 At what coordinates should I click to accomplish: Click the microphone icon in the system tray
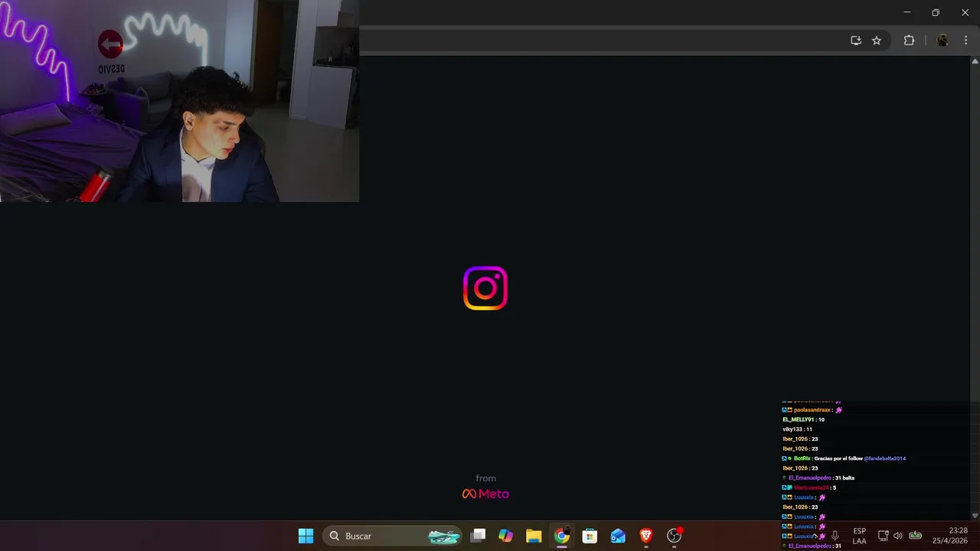835,536
